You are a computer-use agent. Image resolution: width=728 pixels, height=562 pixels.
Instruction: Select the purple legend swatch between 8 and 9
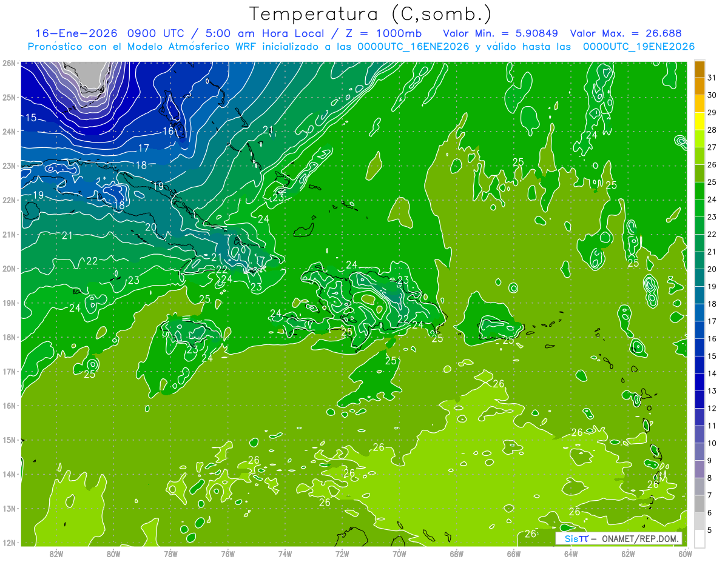[700, 469]
